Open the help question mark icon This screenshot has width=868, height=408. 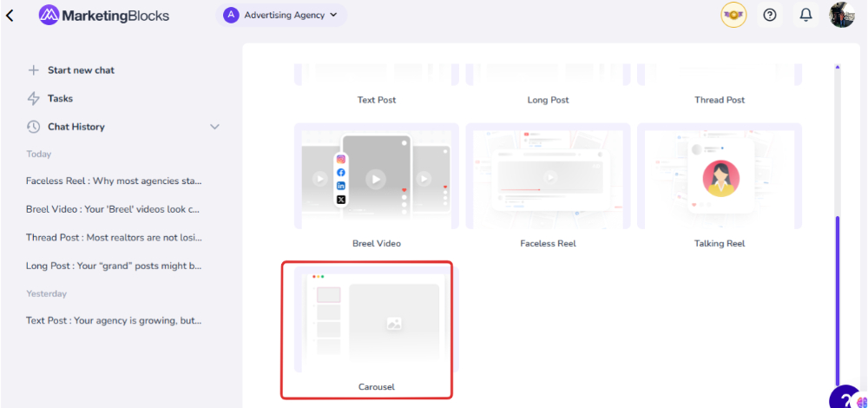[x=769, y=15]
